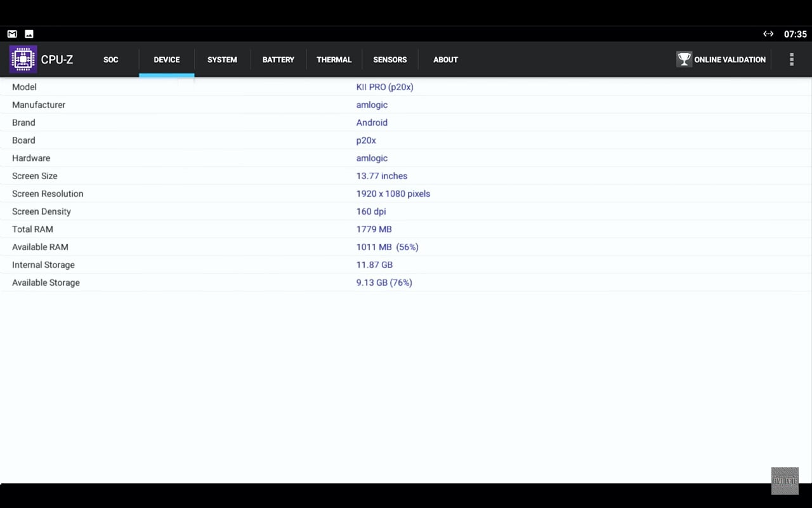Viewport: 812px width, 508px height.
Task: Select the Internal Storage value 11.87 GB
Action: [x=374, y=265]
